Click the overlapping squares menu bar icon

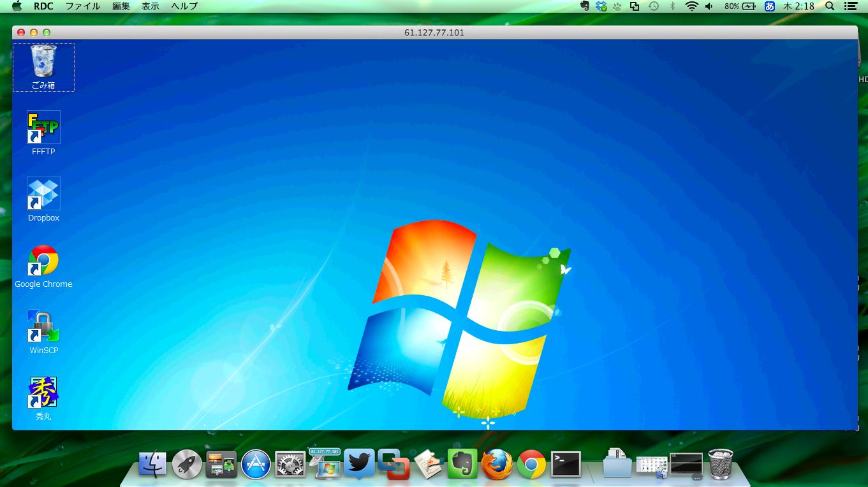coord(635,6)
